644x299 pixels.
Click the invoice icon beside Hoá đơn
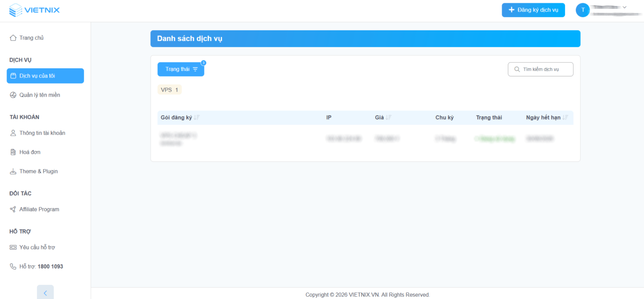point(13,152)
